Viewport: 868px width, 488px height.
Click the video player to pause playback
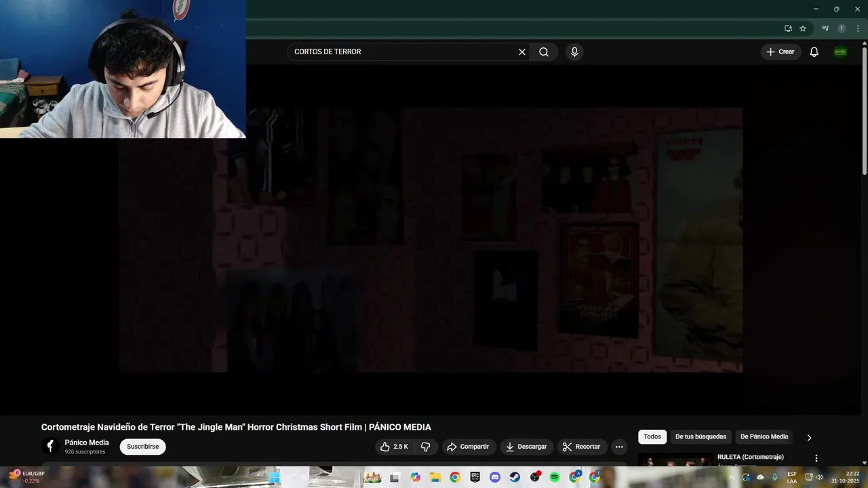pyautogui.click(x=431, y=239)
